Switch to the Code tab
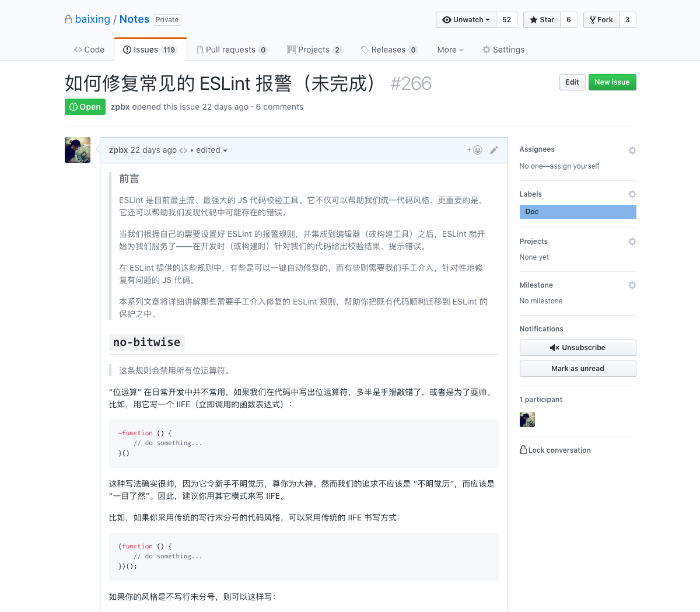The height and width of the screenshot is (612, 700). click(x=89, y=50)
